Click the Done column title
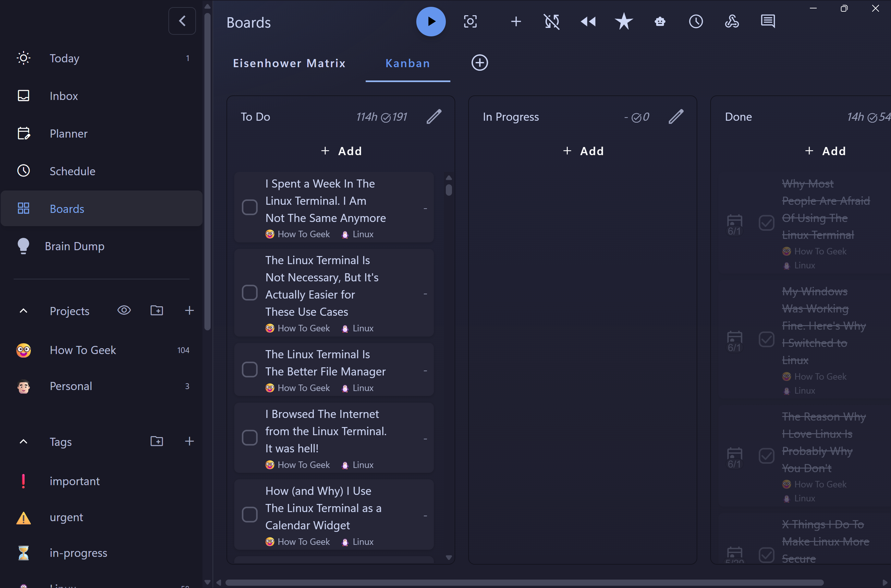Image resolution: width=891 pixels, height=588 pixels. point(738,117)
